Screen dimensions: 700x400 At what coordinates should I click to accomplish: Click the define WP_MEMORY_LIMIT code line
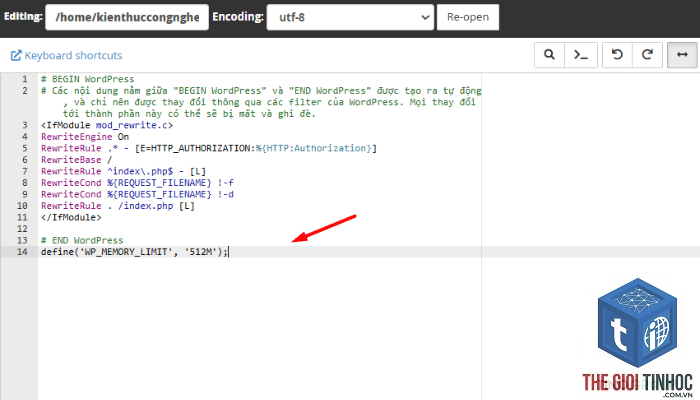(134, 252)
